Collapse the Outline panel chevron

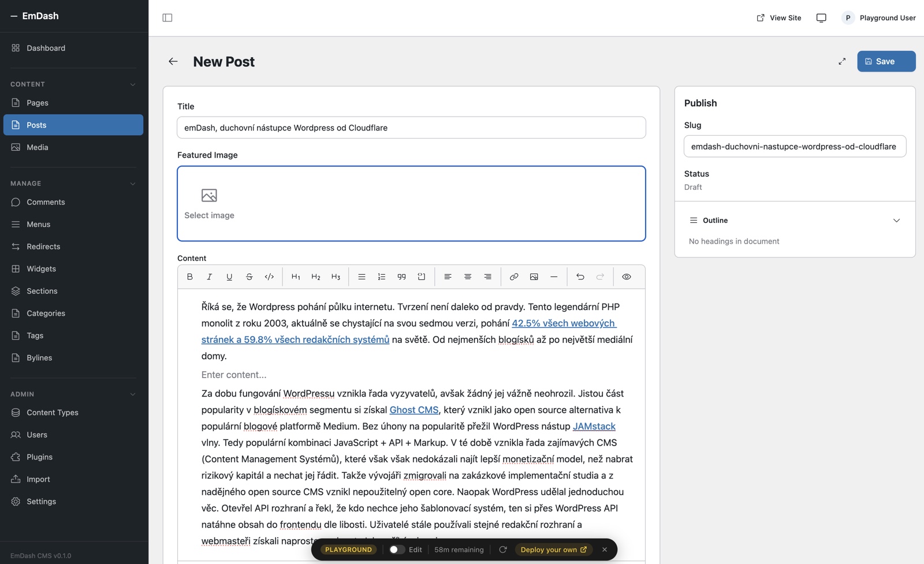(x=896, y=221)
